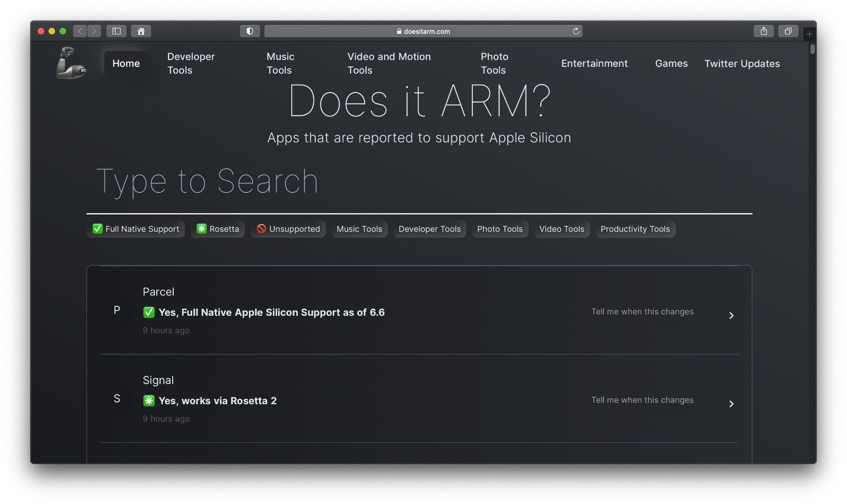Open the Safari share menu icon
Screen dimensions: 847x504
coord(763,31)
